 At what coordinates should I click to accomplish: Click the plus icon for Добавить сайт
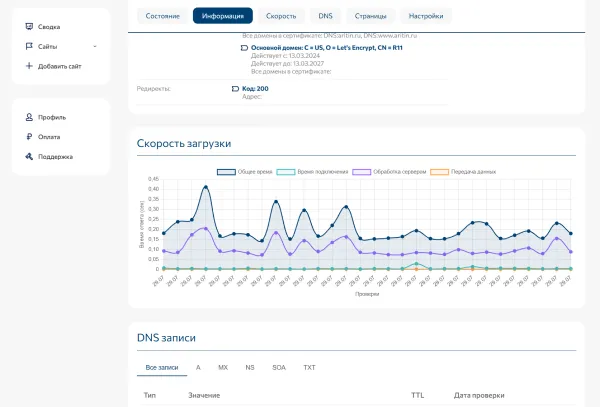pyautogui.click(x=29, y=66)
